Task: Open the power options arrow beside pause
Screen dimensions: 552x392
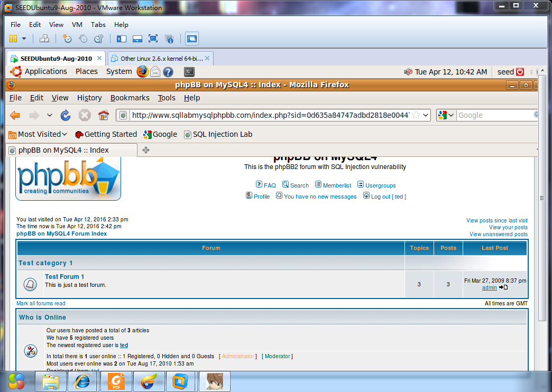Action: (24, 39)
